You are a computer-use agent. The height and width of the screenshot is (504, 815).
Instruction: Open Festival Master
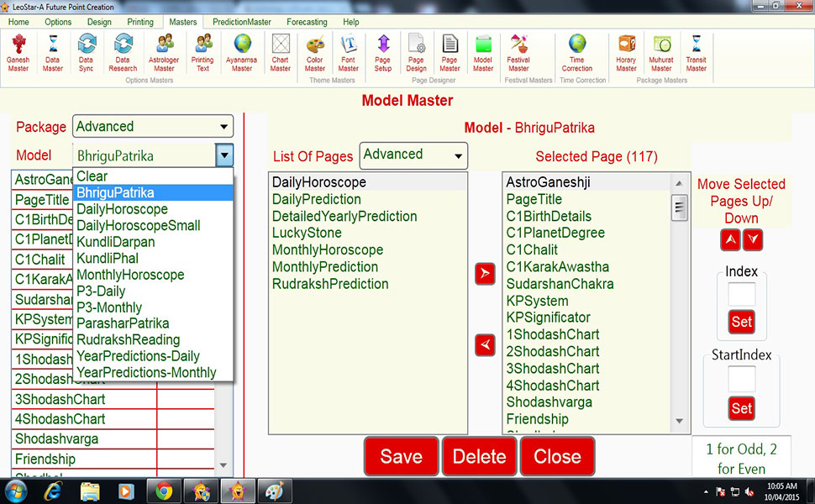(518, 53)
